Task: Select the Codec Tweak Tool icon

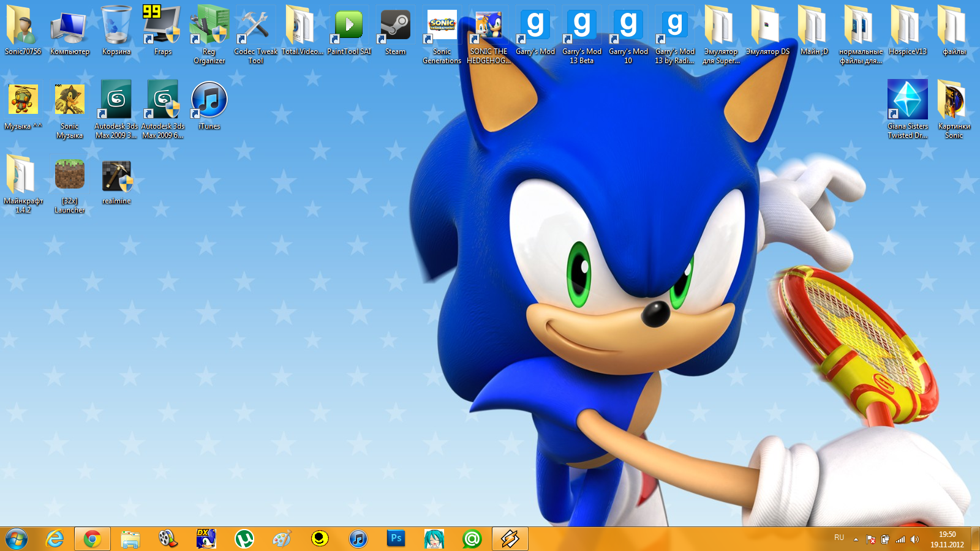Action: (256, 34)
